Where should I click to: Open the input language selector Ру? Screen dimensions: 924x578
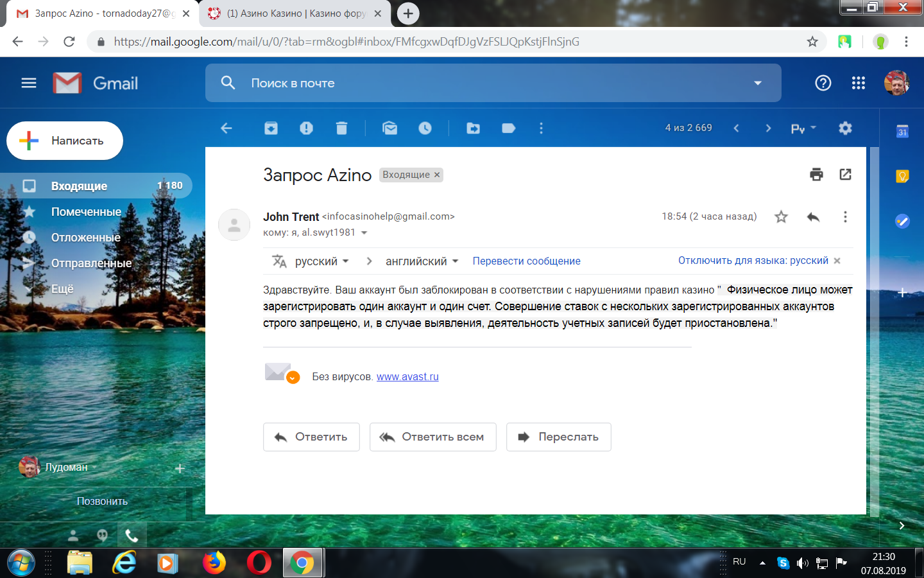(803, 128)
